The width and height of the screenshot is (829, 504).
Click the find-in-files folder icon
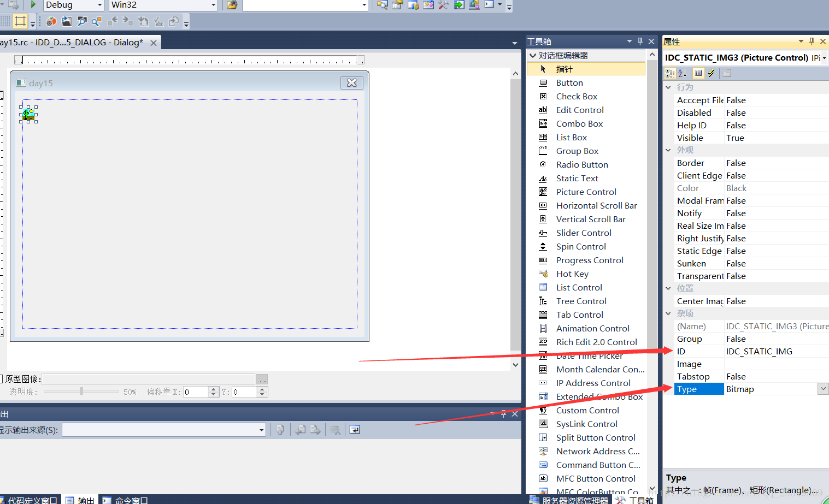[x=232, y=5]
